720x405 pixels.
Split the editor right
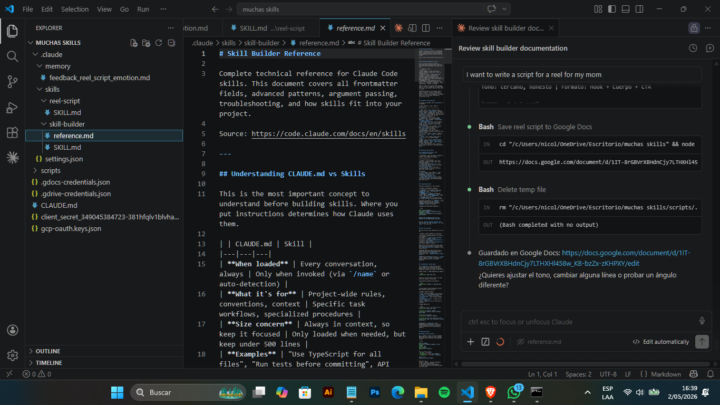[426, 28]
